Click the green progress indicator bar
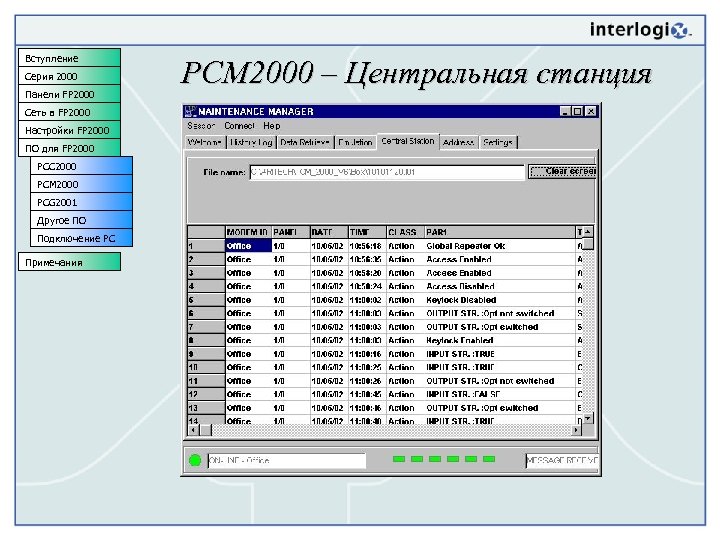 tap(444, 459)
